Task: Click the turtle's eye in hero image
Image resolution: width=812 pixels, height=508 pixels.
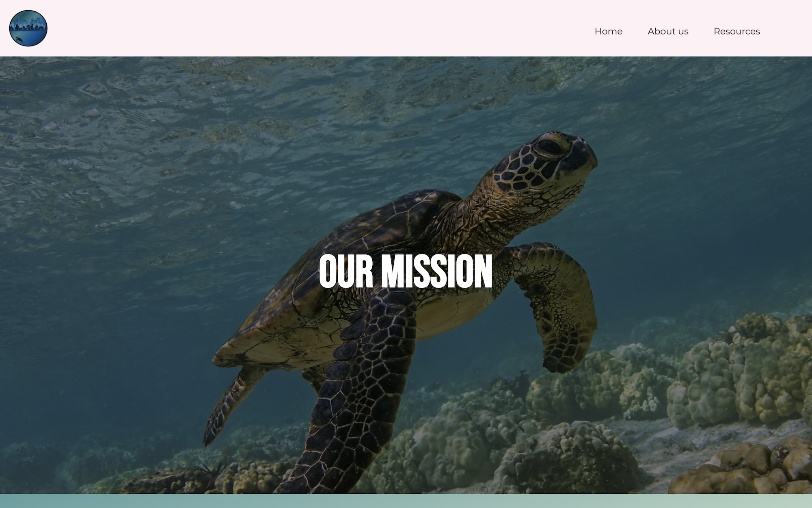Action: click(551, 145)
